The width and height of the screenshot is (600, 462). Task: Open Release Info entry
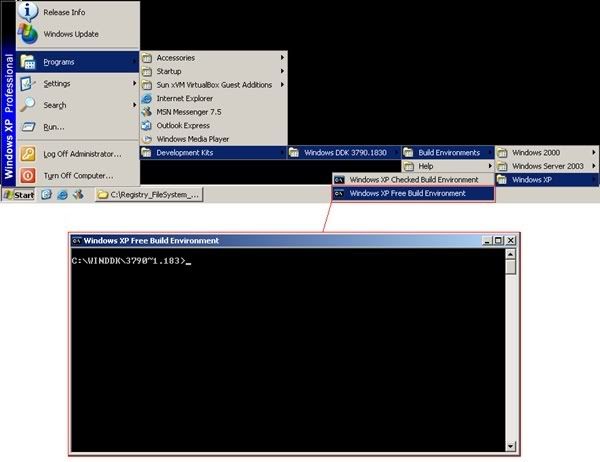[78, 12]
